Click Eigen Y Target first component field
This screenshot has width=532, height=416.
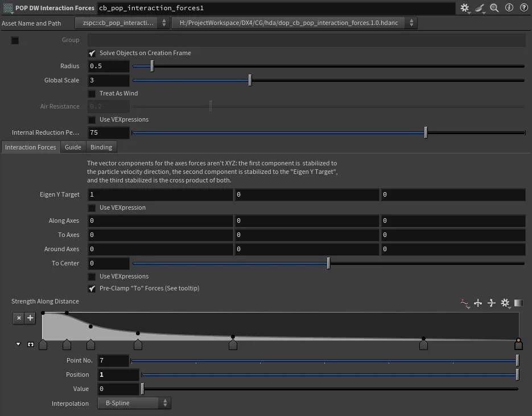click(x=160, y=194)
